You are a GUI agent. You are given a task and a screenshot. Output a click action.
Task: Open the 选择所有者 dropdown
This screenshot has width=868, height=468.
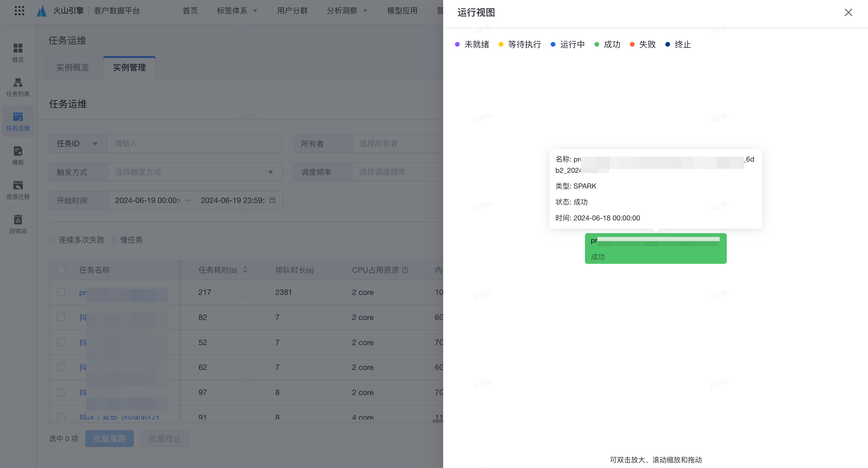point(398,144)
